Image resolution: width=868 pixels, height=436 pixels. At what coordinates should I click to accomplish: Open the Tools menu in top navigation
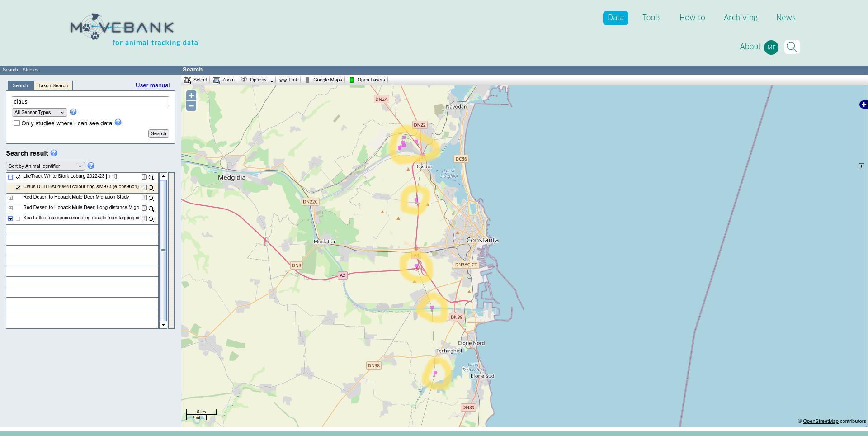click(651, 18)
